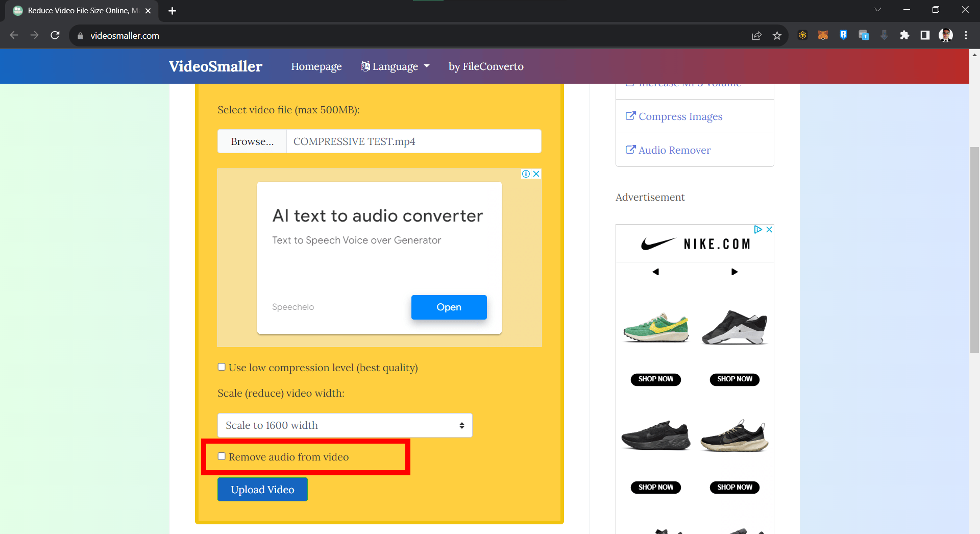This screenshot has width=980, height=534.
Task: Share the current page
Action: pyautogui.click(x=757, y=35)
